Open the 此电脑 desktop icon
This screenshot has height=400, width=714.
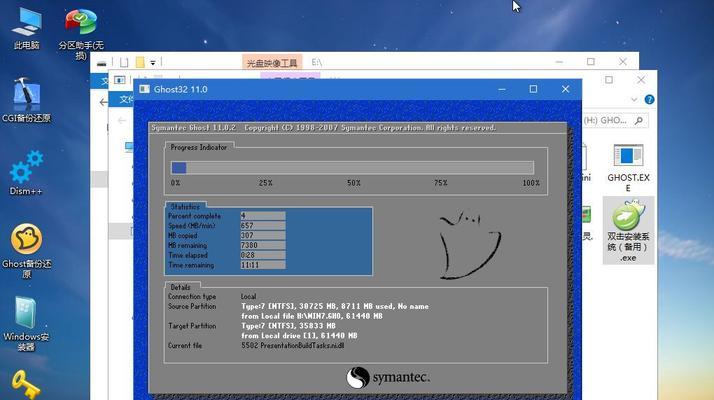(x=26, y=28)
